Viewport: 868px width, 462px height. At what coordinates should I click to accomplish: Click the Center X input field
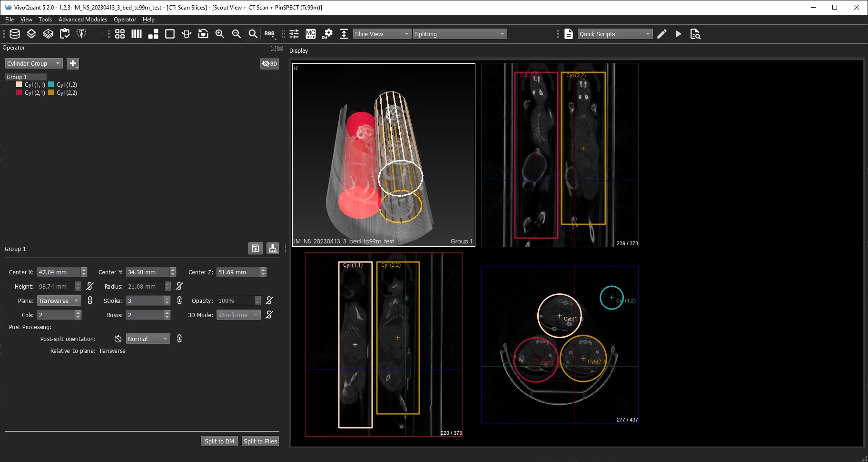[x=59, y=272]
